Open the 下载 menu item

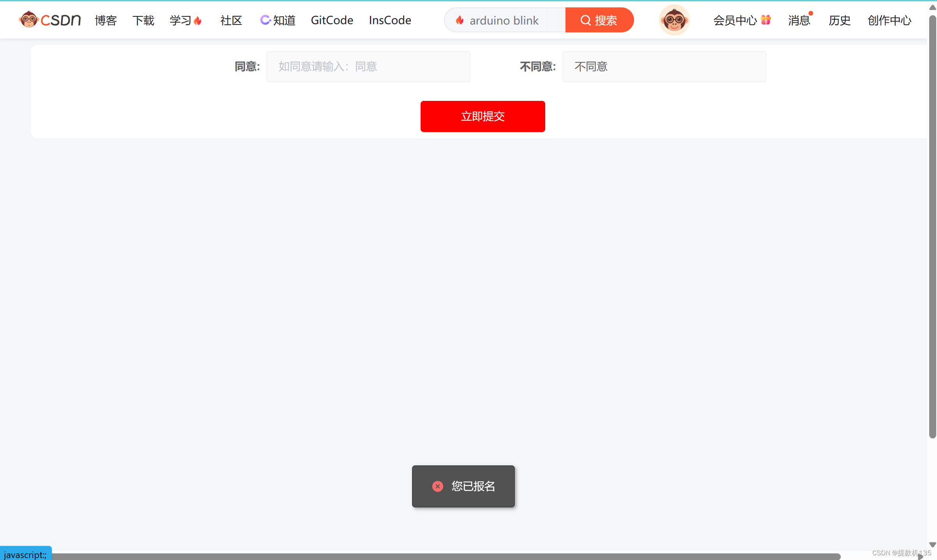[143, 20]
